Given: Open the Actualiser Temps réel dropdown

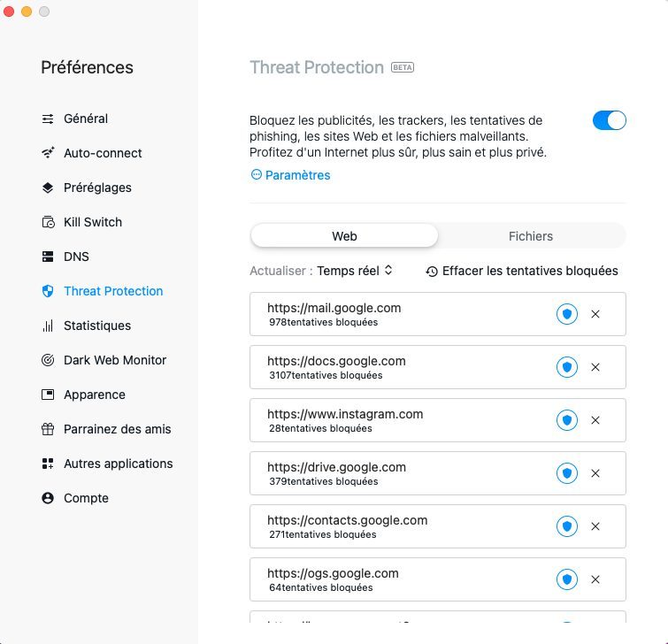Looking at the screenshot, I should pyautogui.click(x=355, y=271).
